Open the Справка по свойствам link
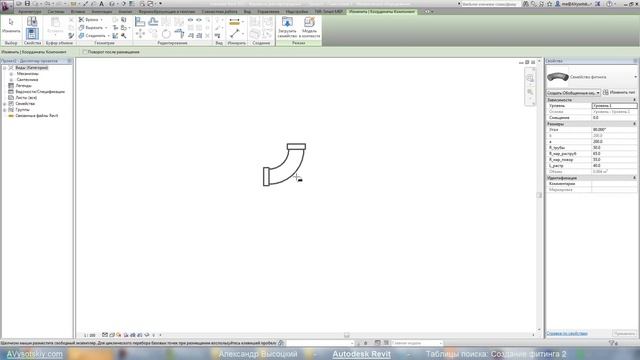The image size is (640, 360). coord(567,333)
